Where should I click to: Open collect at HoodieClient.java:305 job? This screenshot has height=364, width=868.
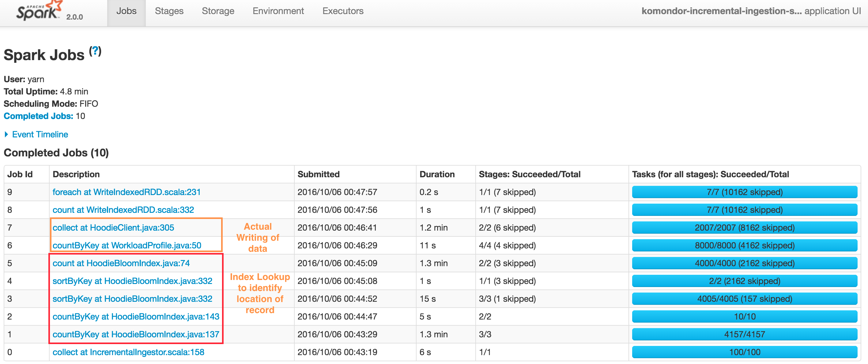113,228
